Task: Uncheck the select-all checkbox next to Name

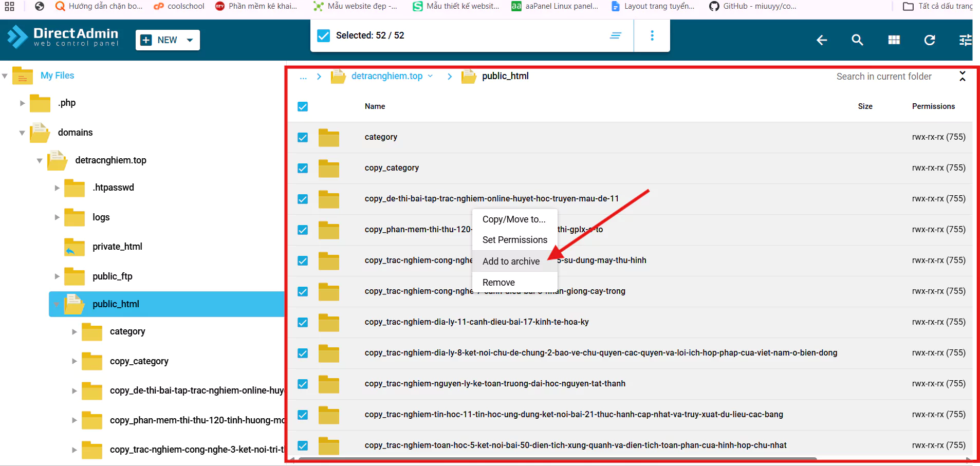Action: tap(303, 106)
